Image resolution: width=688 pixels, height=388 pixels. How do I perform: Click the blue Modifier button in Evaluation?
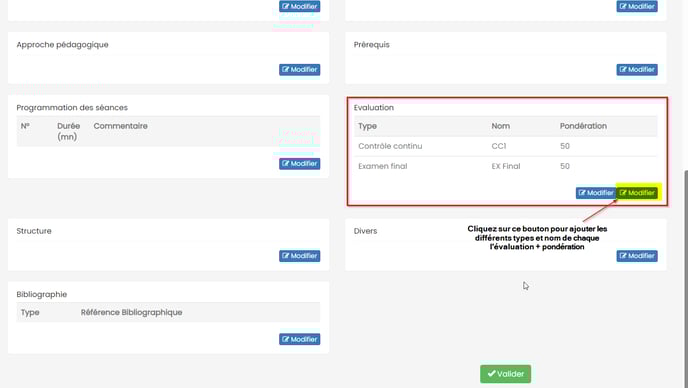click(596, 193)
